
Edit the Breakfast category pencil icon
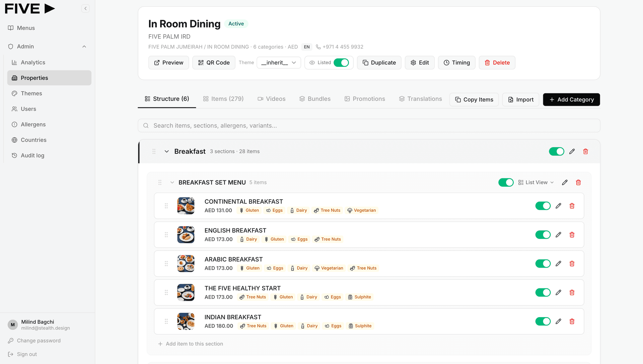pyautogui.click(x=572, y=152)
